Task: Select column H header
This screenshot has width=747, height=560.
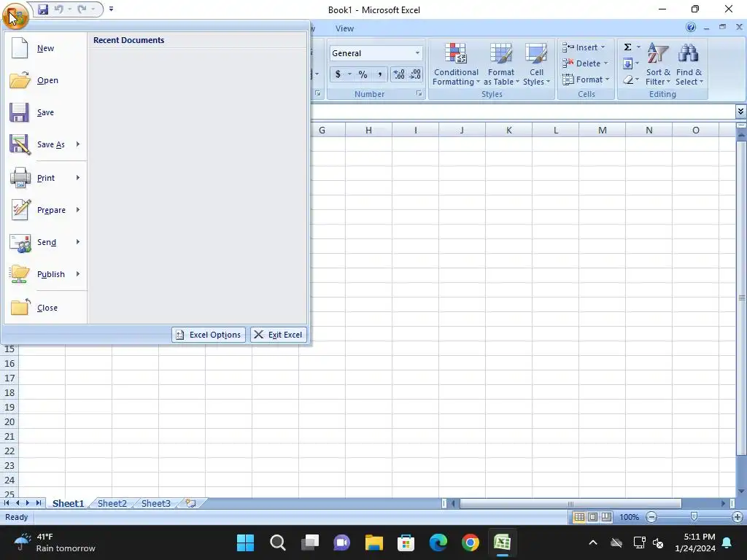Action: (368, 130)
